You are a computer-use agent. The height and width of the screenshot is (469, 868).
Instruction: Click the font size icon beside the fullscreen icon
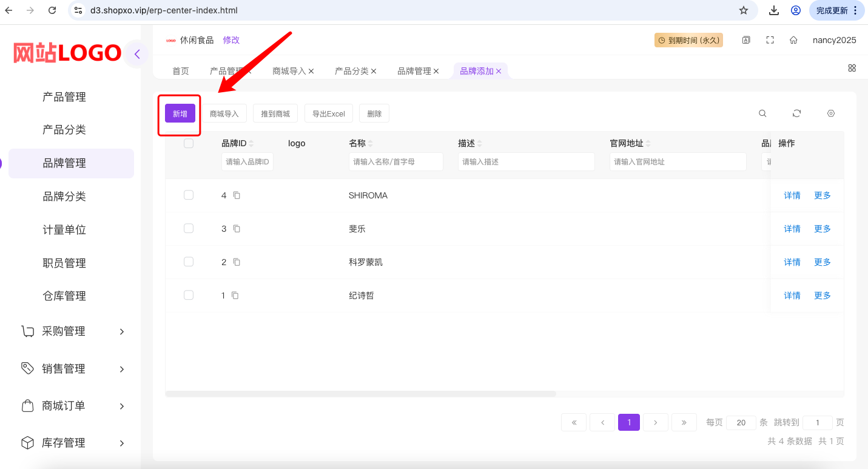click(x=746, y=40)
